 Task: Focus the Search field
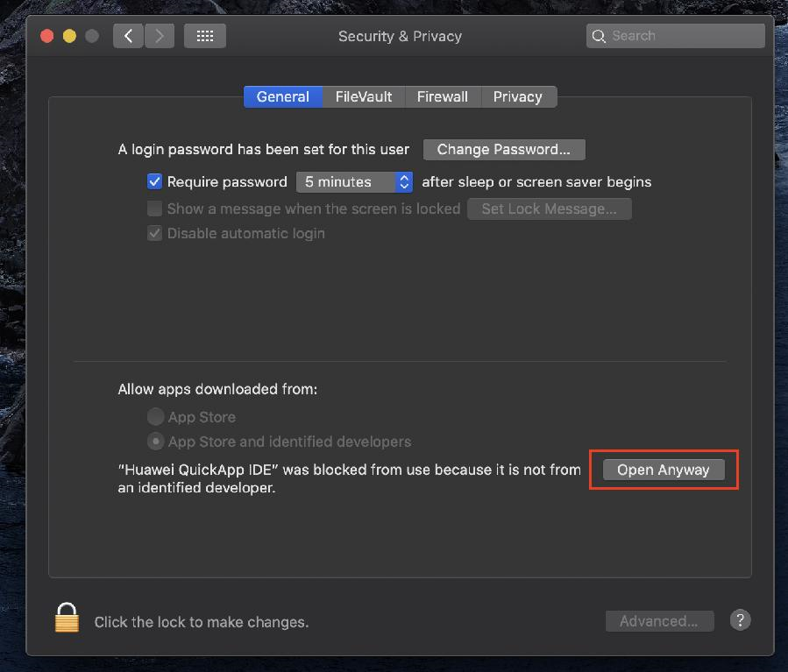pyautogui.click(x=676, y=36)
